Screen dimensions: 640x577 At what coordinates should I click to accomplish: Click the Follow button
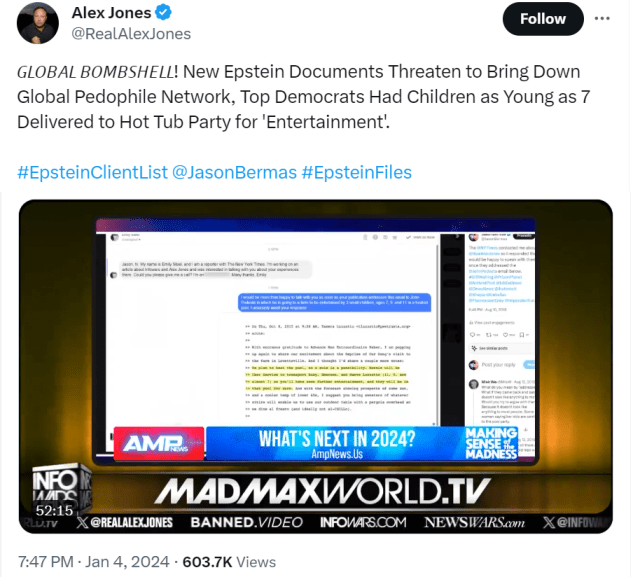click(543, 19)
